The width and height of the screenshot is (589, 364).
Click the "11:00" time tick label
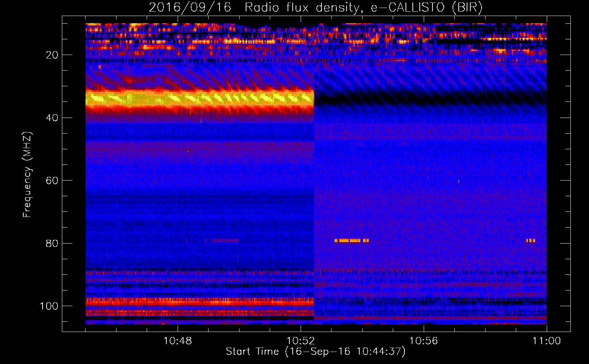[547, 341]
